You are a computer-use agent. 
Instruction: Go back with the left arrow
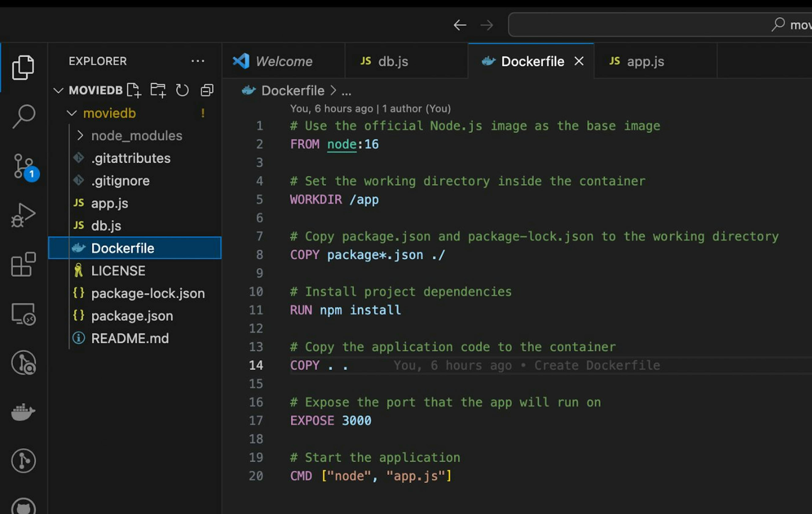(x=460, y=25)
